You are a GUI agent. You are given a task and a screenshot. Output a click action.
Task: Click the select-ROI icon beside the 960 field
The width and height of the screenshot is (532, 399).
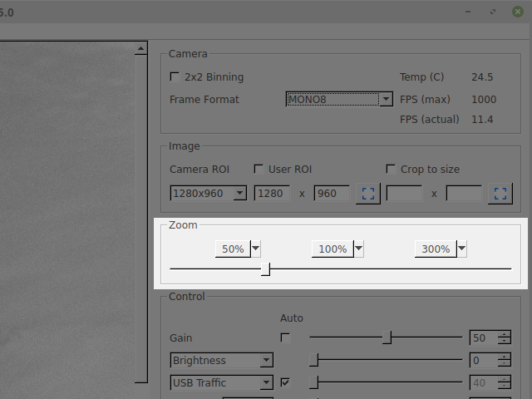(368, 194)
